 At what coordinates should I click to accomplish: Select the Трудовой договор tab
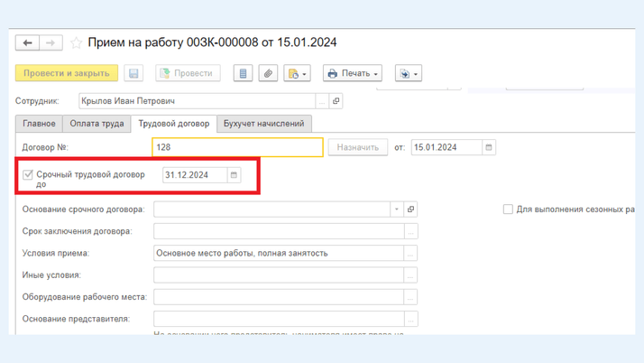[174, 124]
